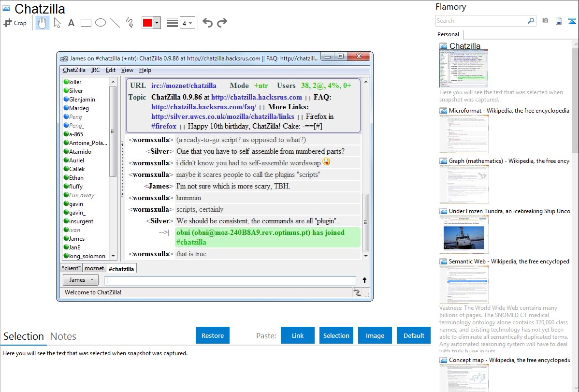Click the Flamory search field

point(481,21)
